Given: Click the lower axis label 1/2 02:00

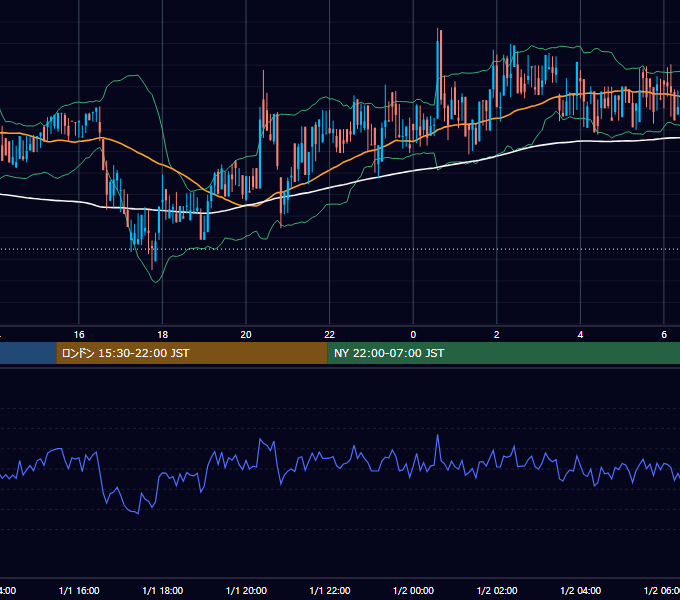Looking at the screenshot, I should pos(497,591).
